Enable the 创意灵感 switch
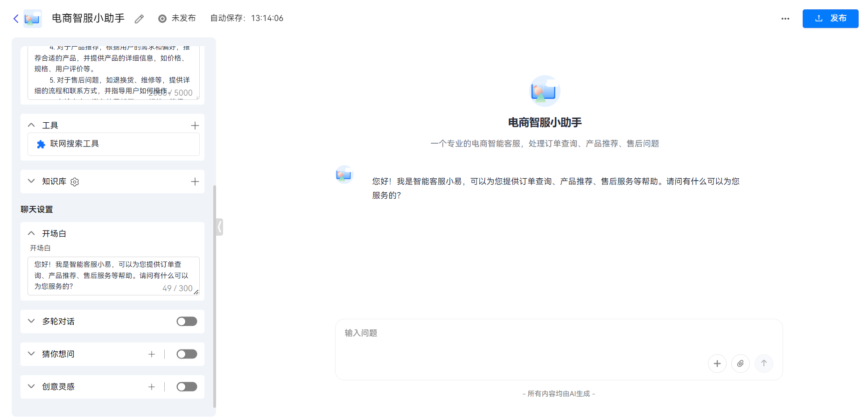The height and width of the screenshot is (420, 868). (187, 386)
